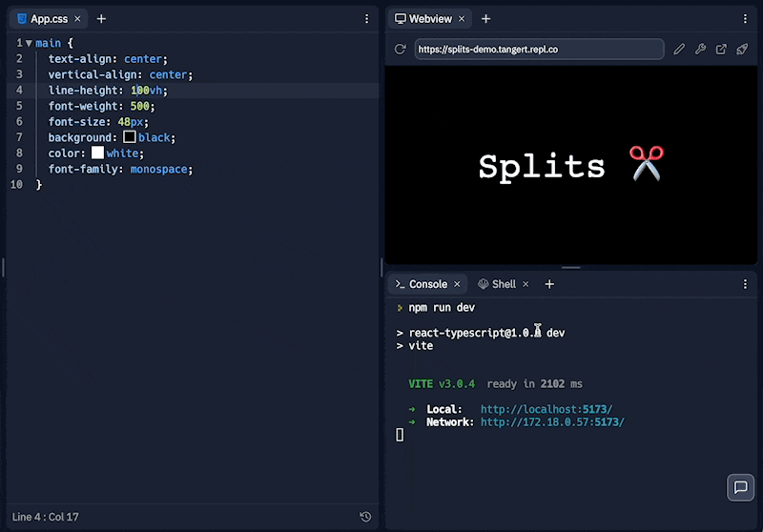The width and height of the screenshot is (763, 532).
Task: Open the file history clock icon
Action: (x=365, y=517)
